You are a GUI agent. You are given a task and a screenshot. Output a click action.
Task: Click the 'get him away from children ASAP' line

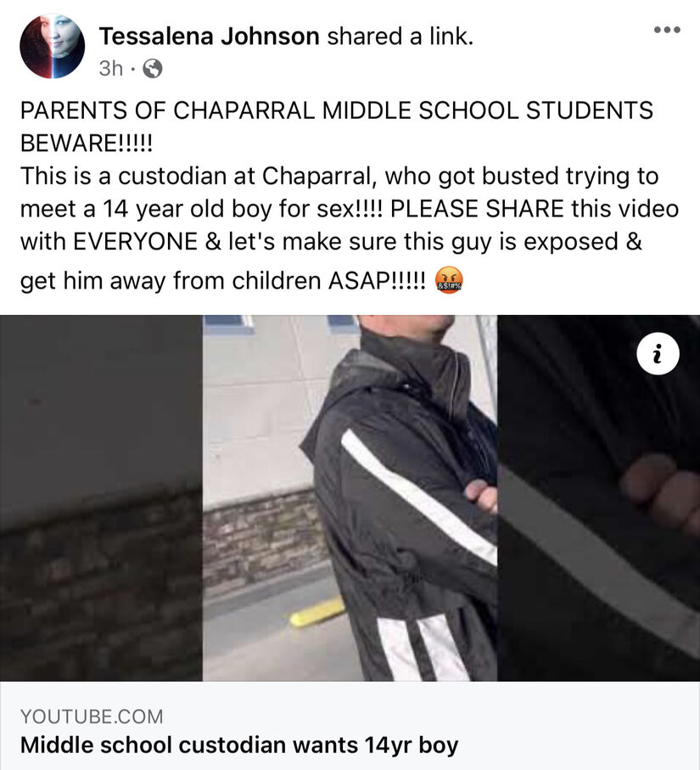(223, 281)
